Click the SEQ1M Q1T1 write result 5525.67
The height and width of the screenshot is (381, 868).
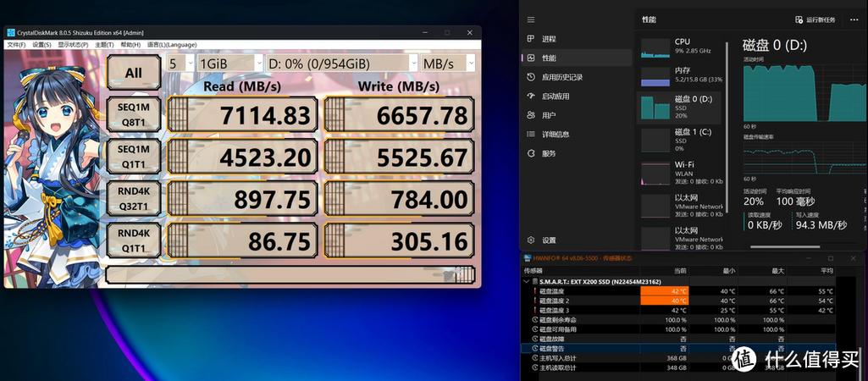click(x=399, y=157)
